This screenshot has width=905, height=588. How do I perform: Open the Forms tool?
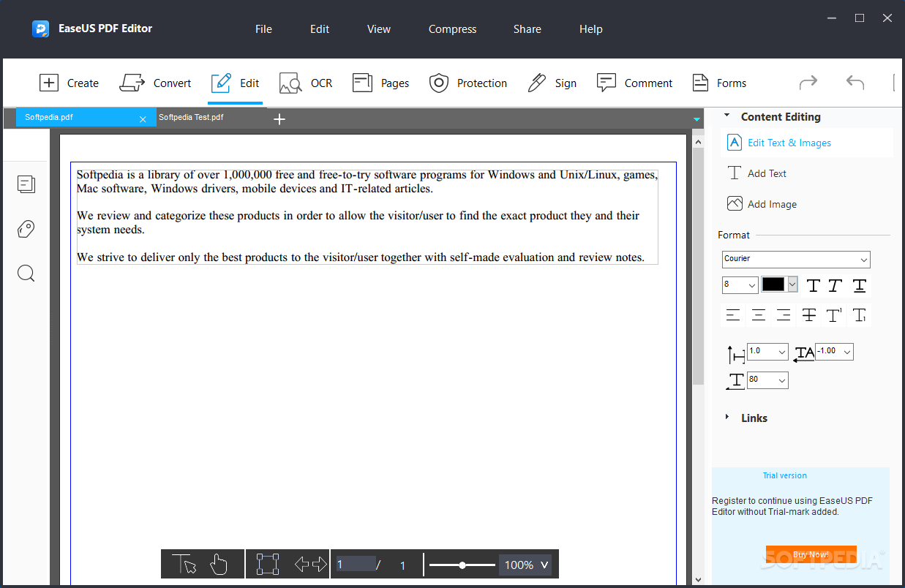(720, 83)
